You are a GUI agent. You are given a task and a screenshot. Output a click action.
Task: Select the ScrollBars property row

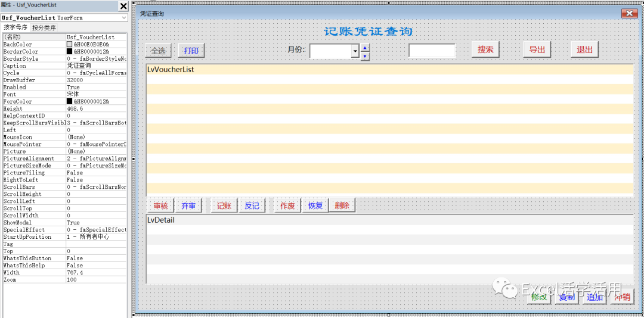pyautogui.click(x=64, y=187)
